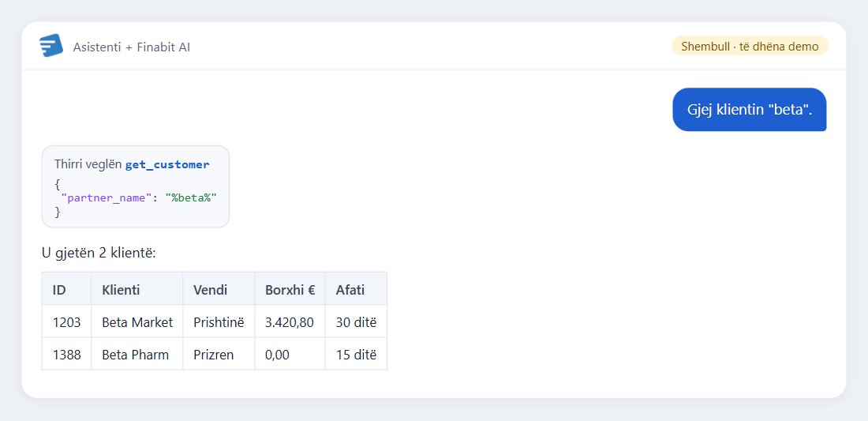Click the Shembull demo data badge
Screen dimensions: 868x421
[750, 46]
